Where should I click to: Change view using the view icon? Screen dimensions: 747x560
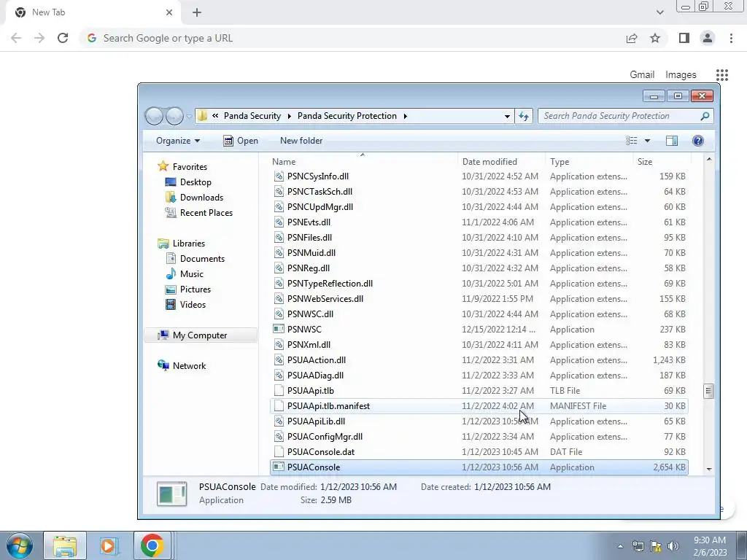(x=631, y=141)
